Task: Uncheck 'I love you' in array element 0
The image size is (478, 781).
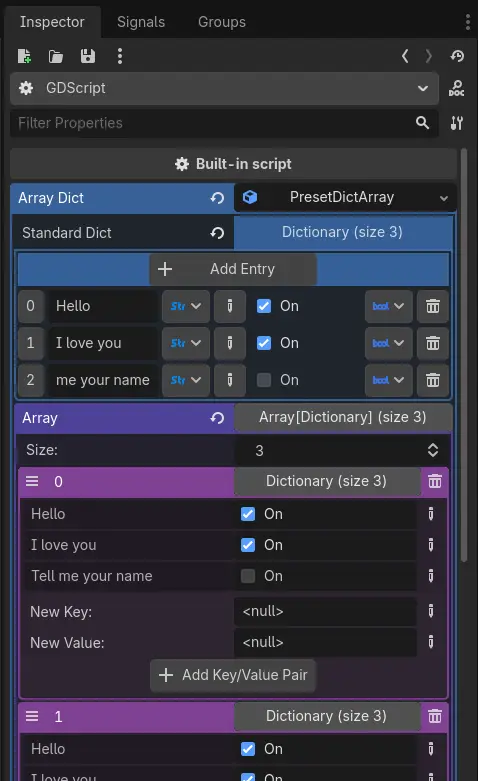Action: click(x=248, y=545)
